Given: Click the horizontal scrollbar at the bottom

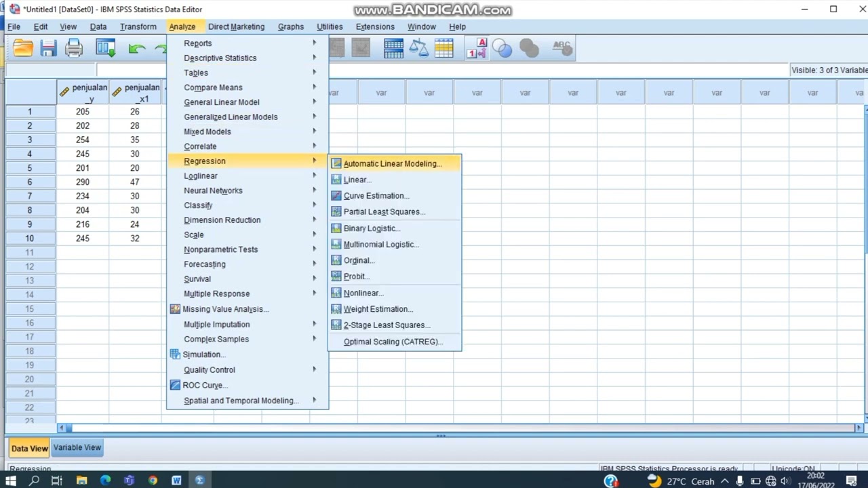Looking at the screenshot, I should pos(461,428).
